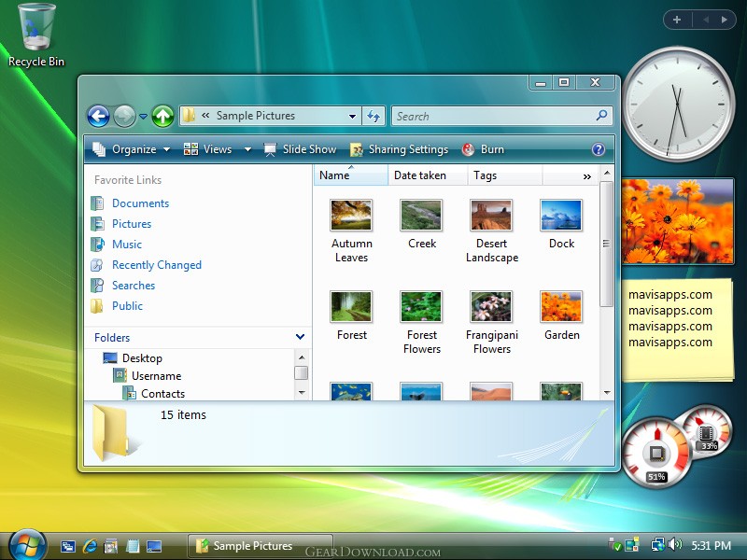Click the Burn disc toolbar button
747x560 pixels.
483,149
